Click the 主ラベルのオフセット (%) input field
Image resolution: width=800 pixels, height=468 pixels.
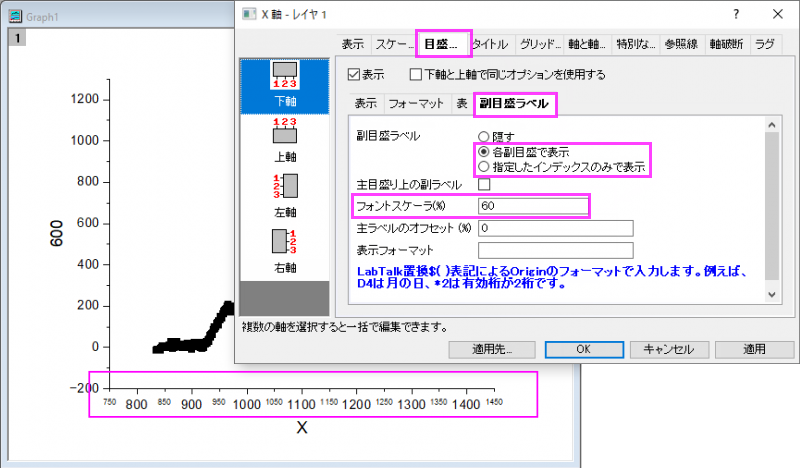point(556,228)
